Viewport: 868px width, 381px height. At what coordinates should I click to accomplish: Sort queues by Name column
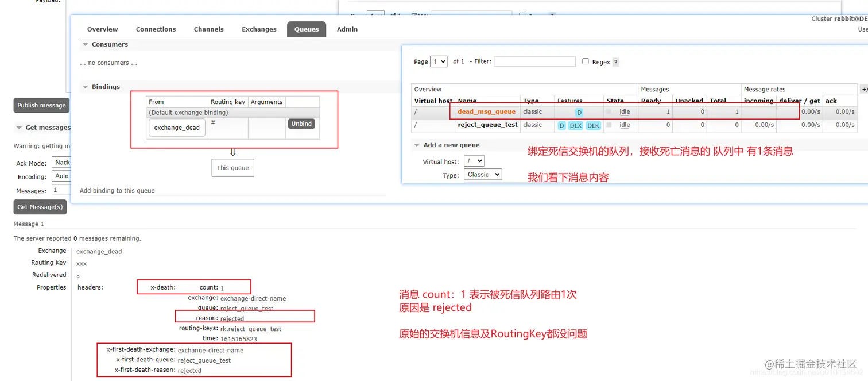[467, 101]
